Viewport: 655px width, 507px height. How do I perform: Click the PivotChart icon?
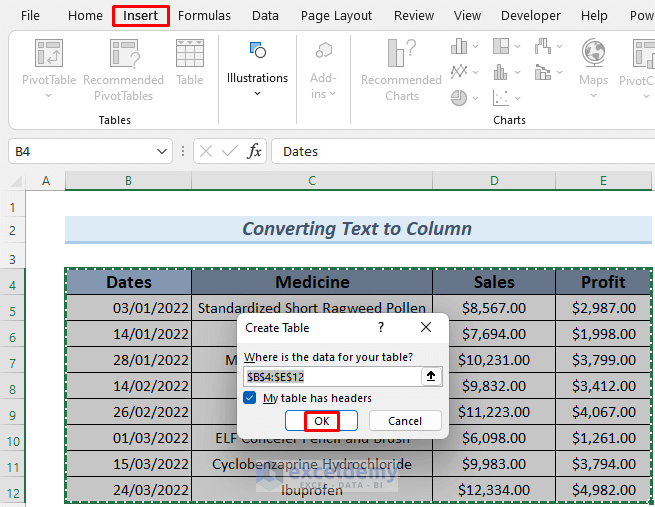[x=644, y=53]
